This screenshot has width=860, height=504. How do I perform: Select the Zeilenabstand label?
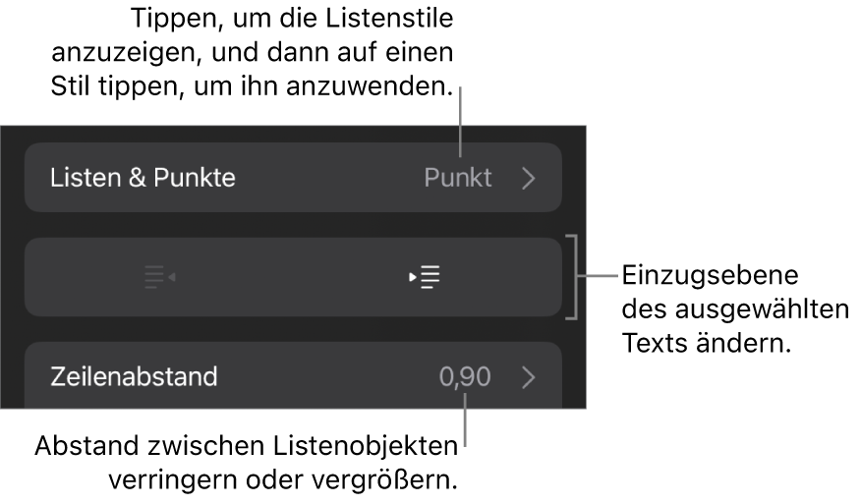[x=133, y=375]
